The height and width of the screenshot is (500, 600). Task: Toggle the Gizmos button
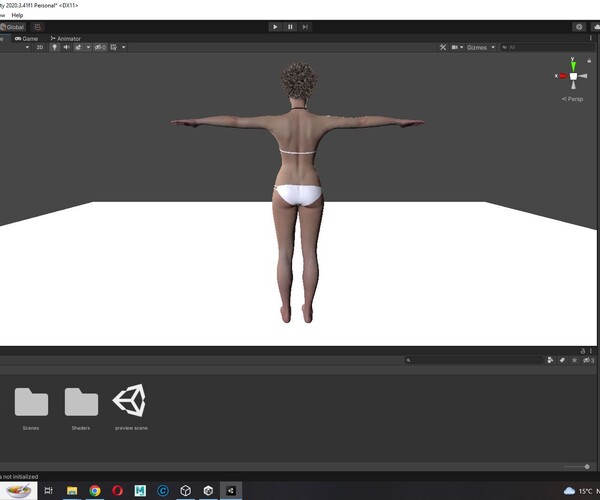pos(477,47)
